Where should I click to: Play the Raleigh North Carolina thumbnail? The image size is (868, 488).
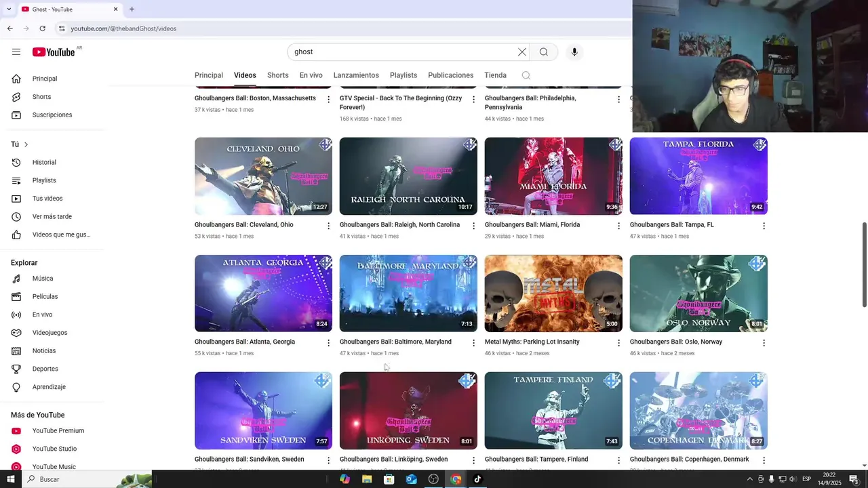[408, 176]
